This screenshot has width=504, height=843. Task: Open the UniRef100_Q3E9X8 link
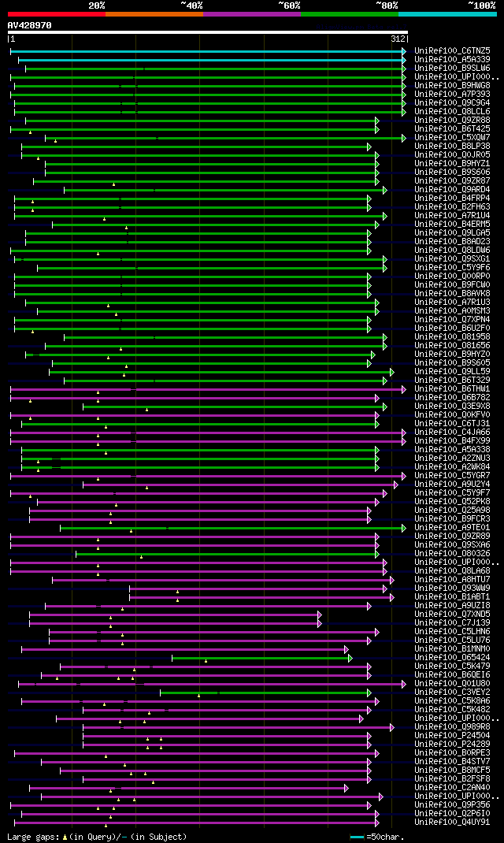coord(452,407)
